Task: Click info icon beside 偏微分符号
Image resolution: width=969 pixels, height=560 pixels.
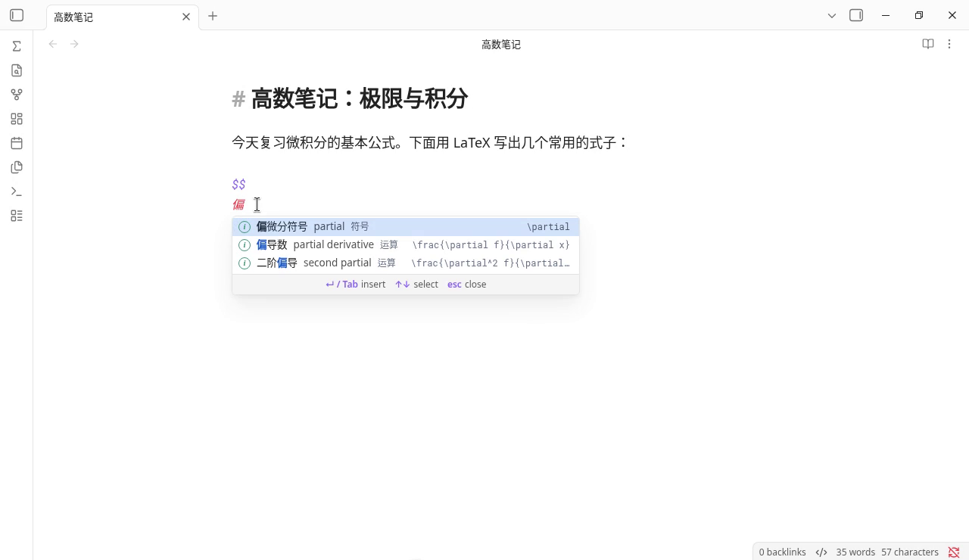Action: [245, 226]
